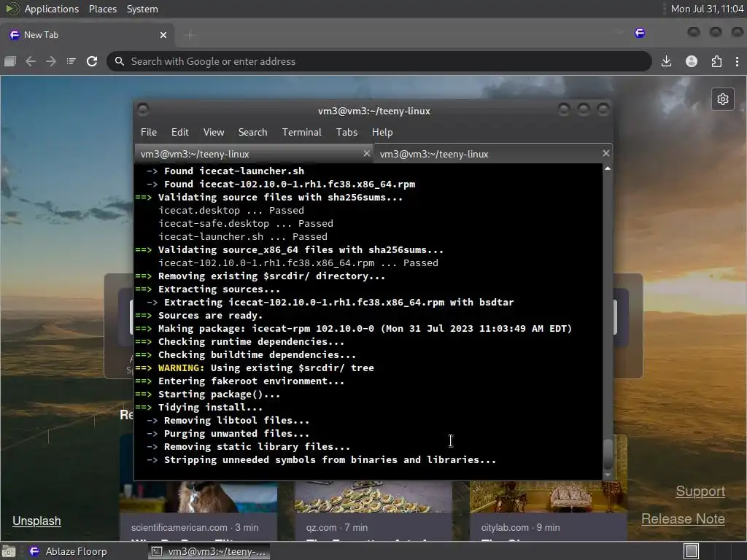
Task: Click the browser reload icon
Action: point(92,61)
